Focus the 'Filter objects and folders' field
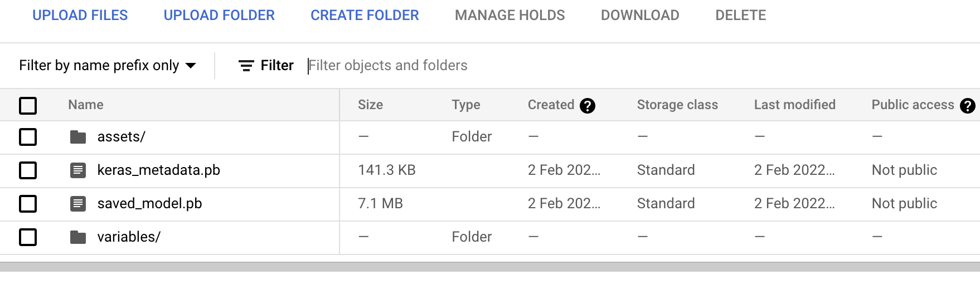This screenshot has height=304, width=980. pyautogui.click(x=502, y=66)
